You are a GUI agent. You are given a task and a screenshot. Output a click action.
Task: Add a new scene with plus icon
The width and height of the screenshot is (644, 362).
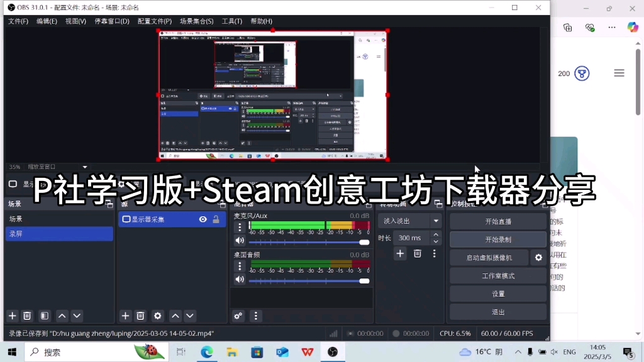[x=13, y=315]
